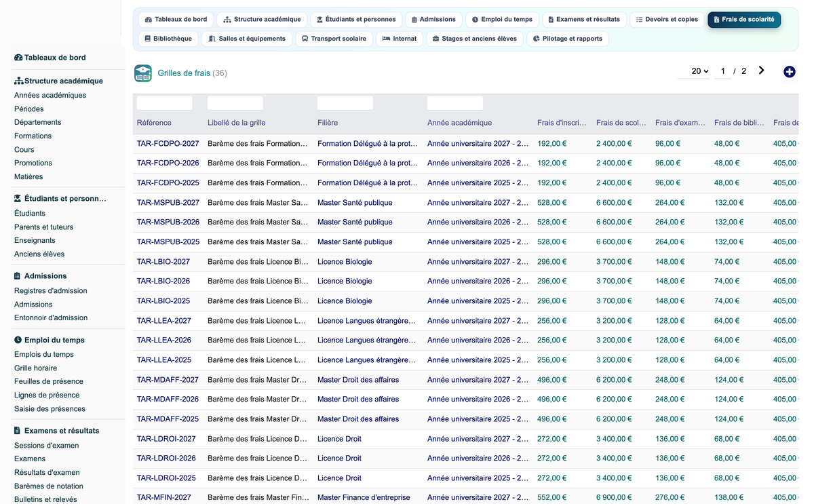Open the Transport scolaire tab
This screenshot has width=814, height=504.
pyautogui.click(x=334, y=39)
